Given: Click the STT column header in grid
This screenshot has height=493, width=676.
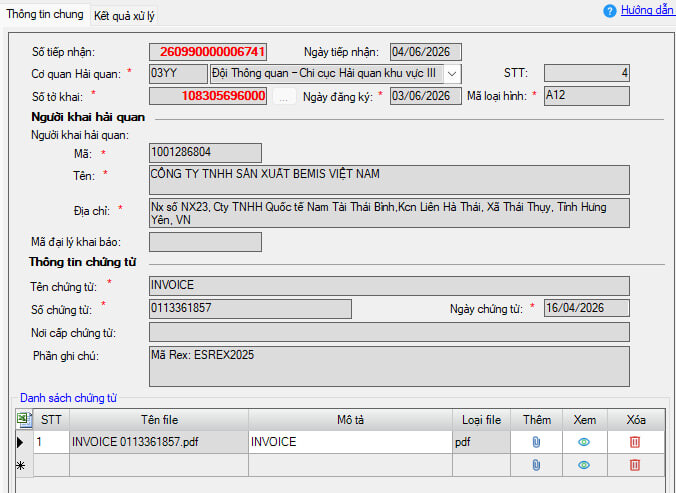Looking at the screenshot, I should 51,420.
